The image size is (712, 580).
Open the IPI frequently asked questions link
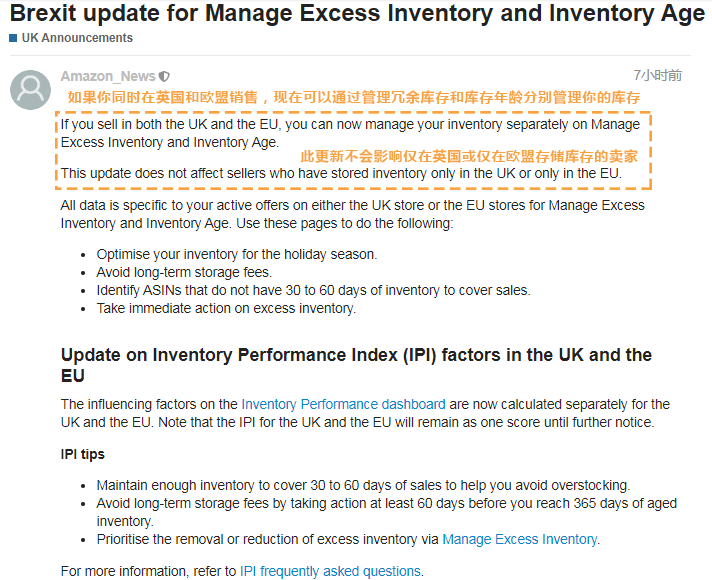[x=330, y=571]
